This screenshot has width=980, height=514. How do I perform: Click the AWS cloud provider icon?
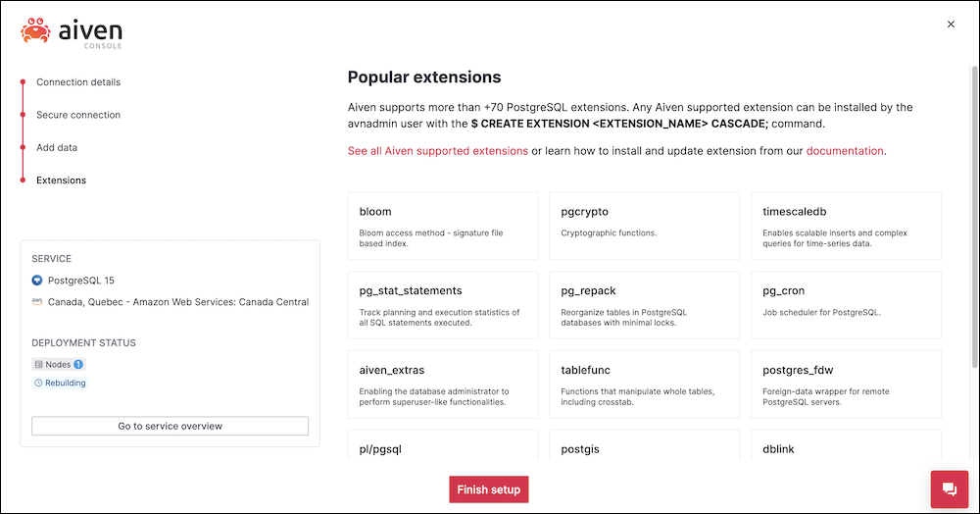pyautogui.click(x=37, y=301)
